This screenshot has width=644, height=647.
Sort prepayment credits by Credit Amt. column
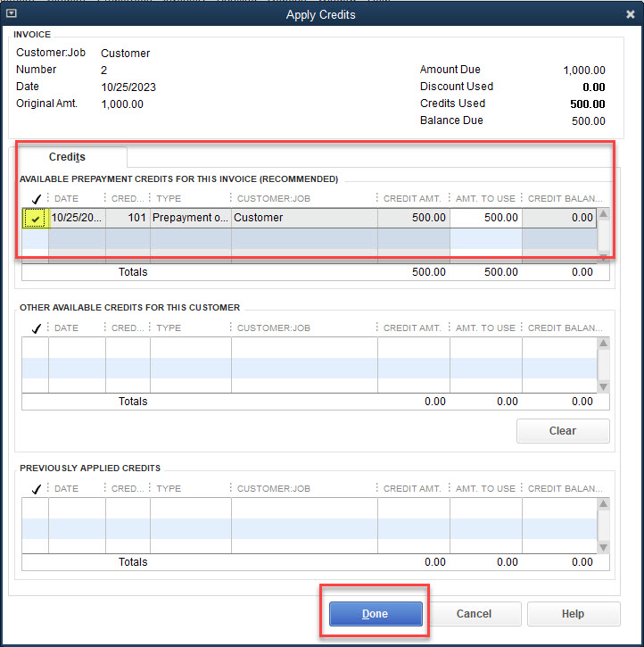tap(412, 199)
